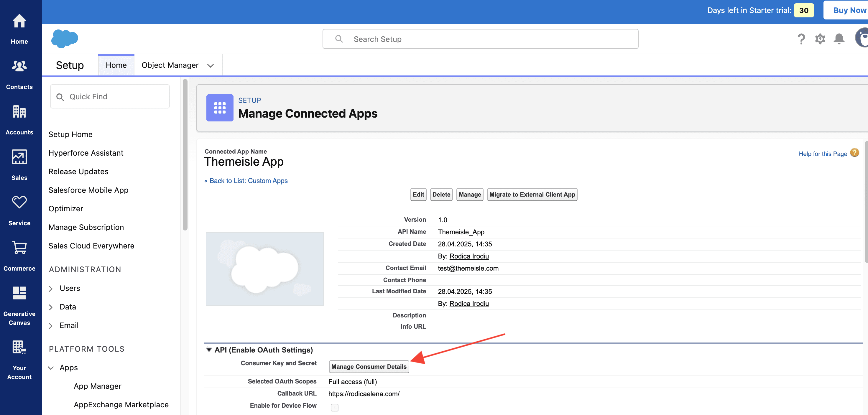Switch to the Home tab
This screenshot has width=868, height=415.
click(x=116, y=65)
